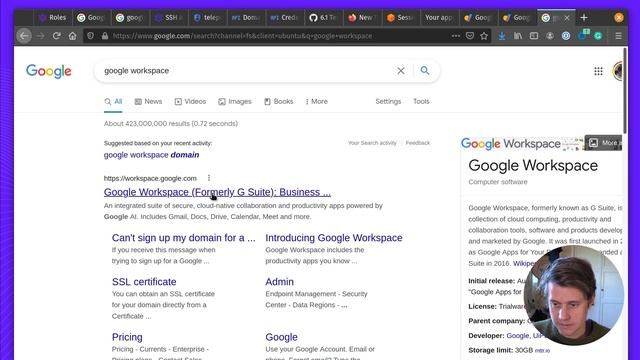Open the Google apps grid icon
This screenshot has height=360, width=640.
point(598,71)
